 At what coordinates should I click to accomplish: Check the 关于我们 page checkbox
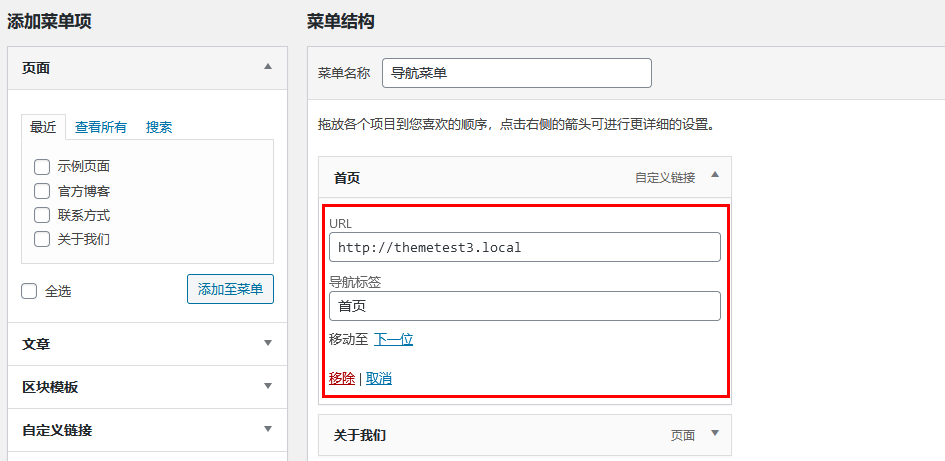pos(42,239)
